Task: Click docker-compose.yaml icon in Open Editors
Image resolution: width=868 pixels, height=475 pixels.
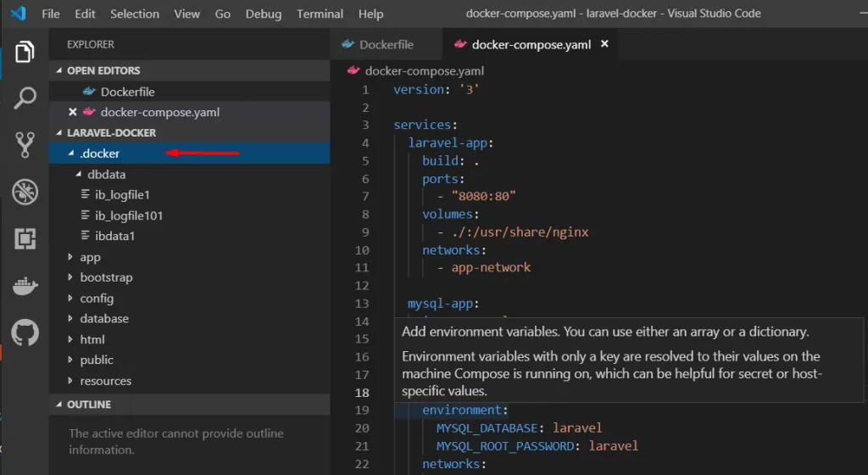Action: [88, 112]
